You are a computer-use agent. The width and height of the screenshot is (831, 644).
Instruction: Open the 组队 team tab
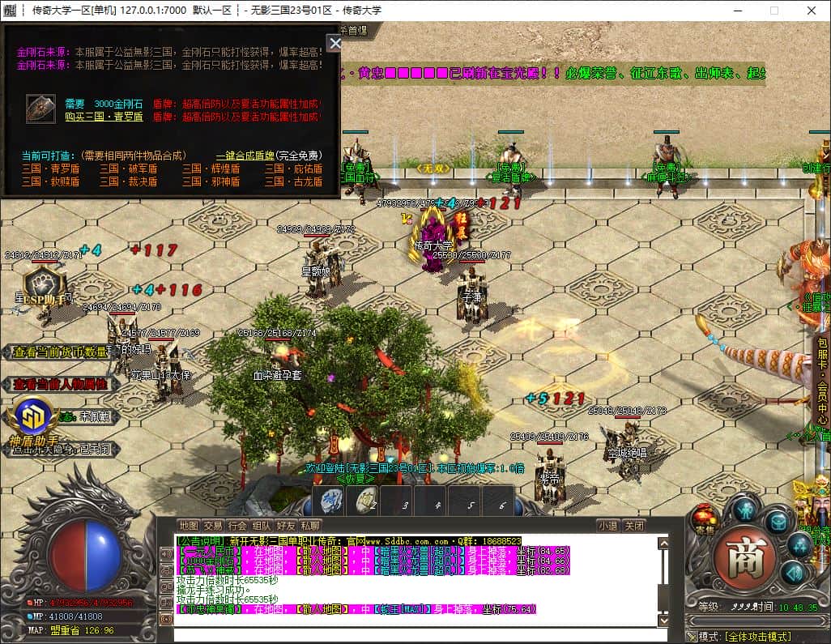coord(262,526)
